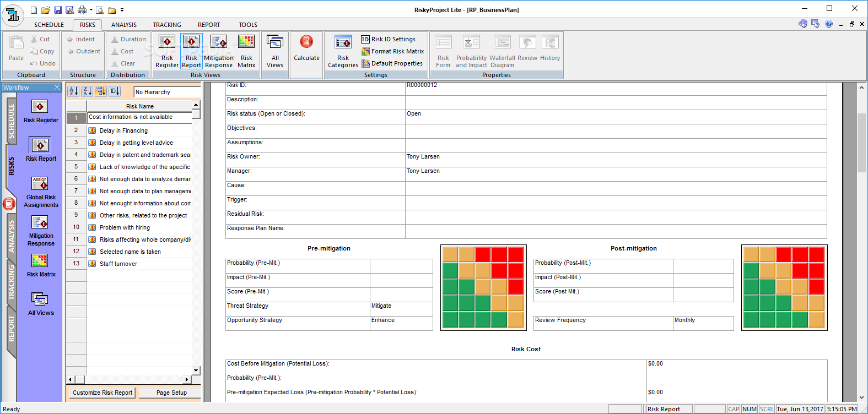
Task: Open Risk Matrix view from ribbon
Action: (x=246, y=51)
